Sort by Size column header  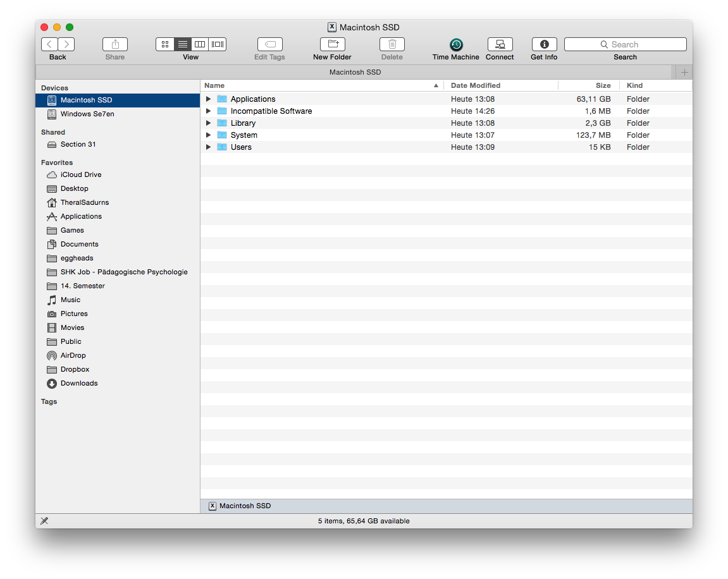pos(589,85)
